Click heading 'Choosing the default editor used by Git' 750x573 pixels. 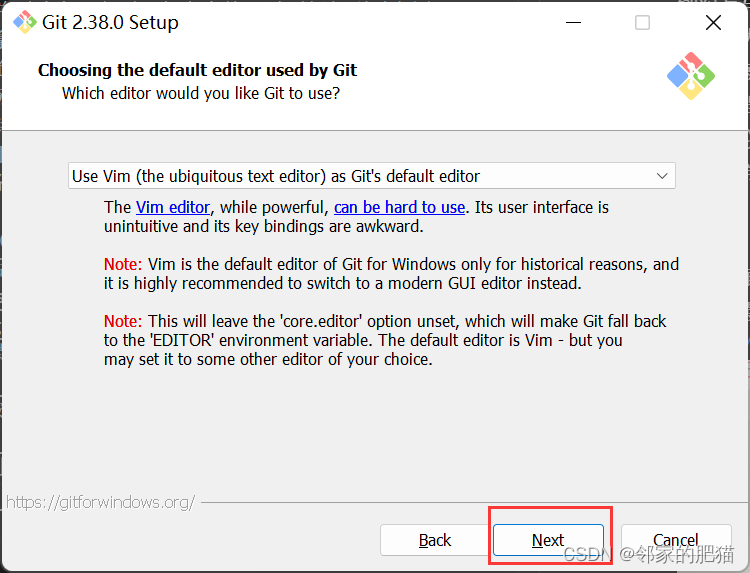click(x=197, y=70)
